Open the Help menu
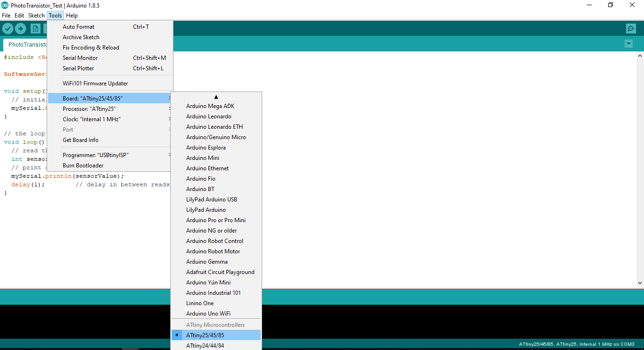Viewport: 644px width, 350px height. [72, 16]
